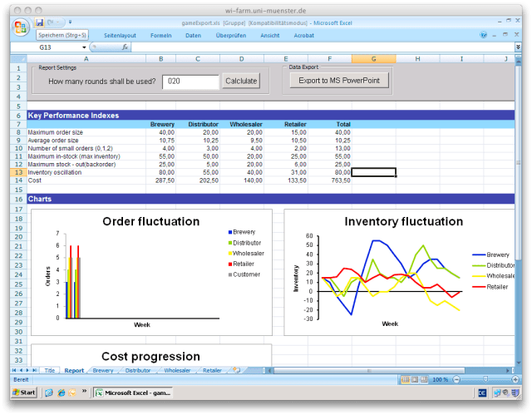Click the Brewery Cost cell 287,50

[x=160, y=180]
